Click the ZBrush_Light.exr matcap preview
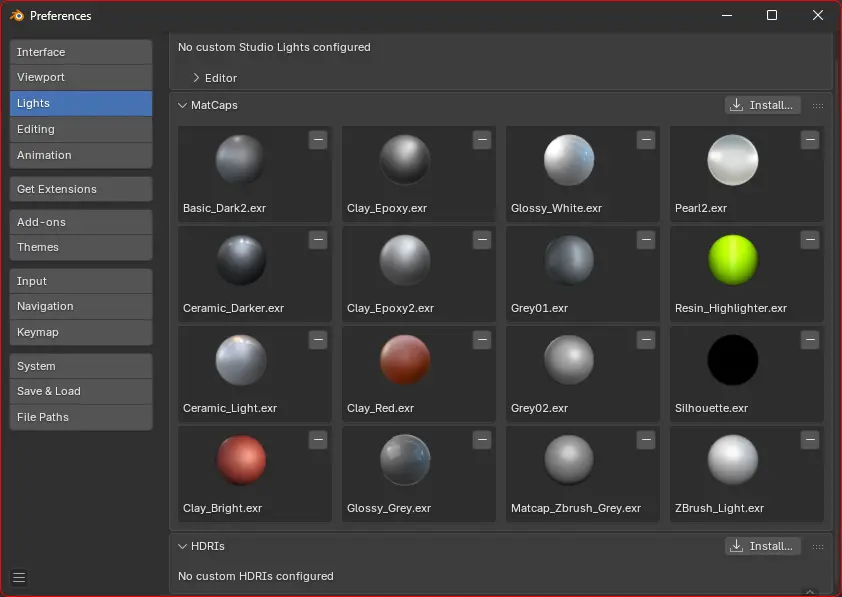 (733, 460)
